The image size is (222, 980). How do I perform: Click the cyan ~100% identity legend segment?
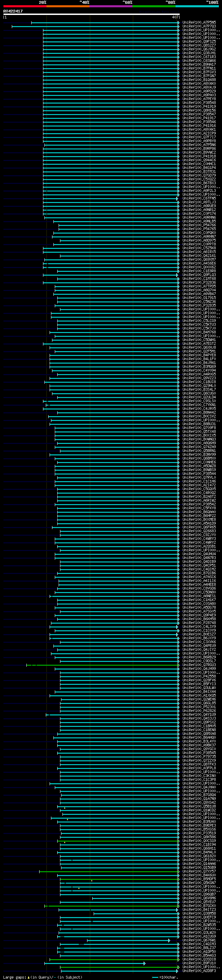click(197, 6)
